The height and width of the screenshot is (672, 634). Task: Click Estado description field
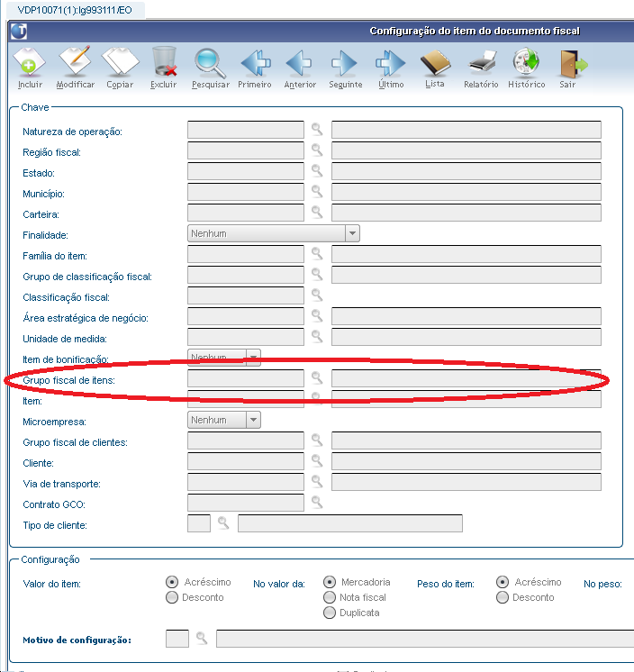click(x=466, y=171)
